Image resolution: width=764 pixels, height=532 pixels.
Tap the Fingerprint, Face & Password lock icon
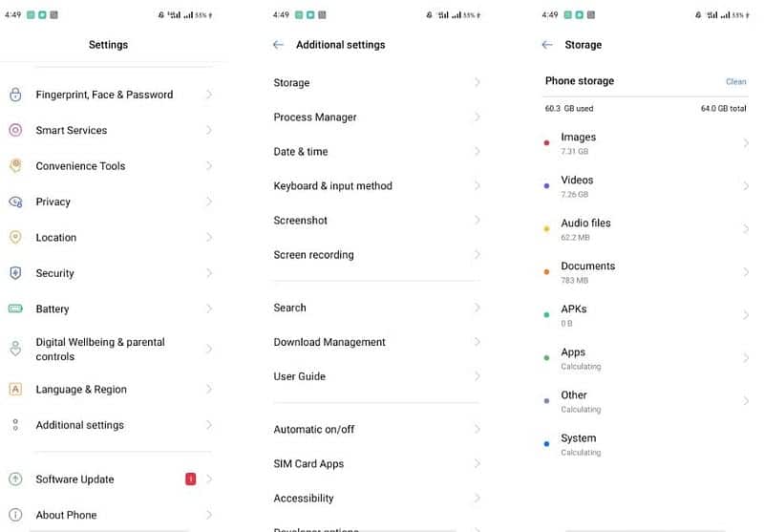tap(15, 95)
